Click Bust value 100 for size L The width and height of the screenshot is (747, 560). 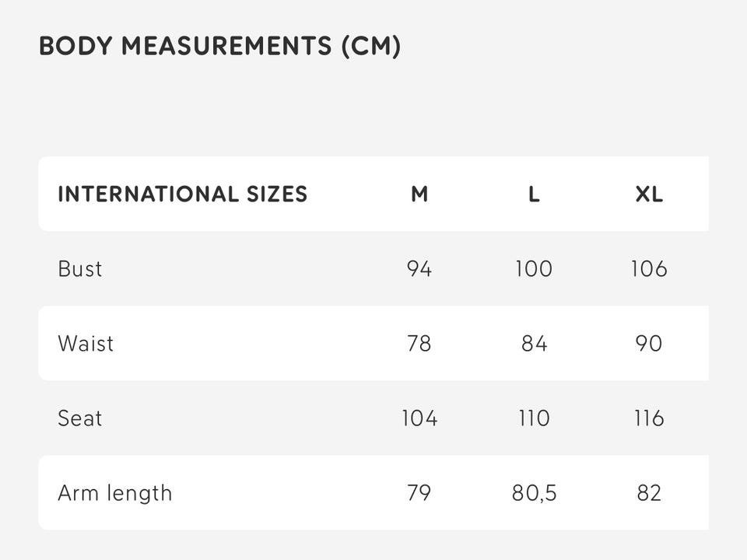point(534,269)
